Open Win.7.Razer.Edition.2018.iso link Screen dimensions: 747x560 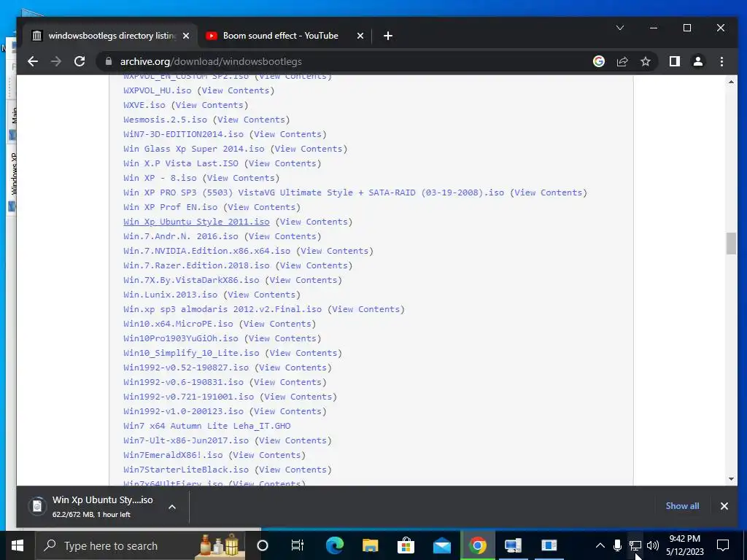[x=196, y=265]
